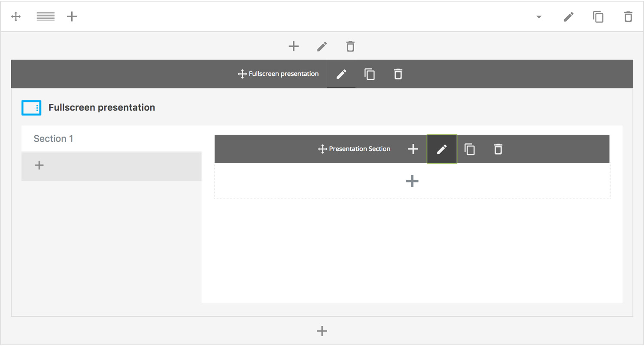This screenshot has height=346, width=644.
Task: Add a column with the top-row plus
Action: [72, 17]
